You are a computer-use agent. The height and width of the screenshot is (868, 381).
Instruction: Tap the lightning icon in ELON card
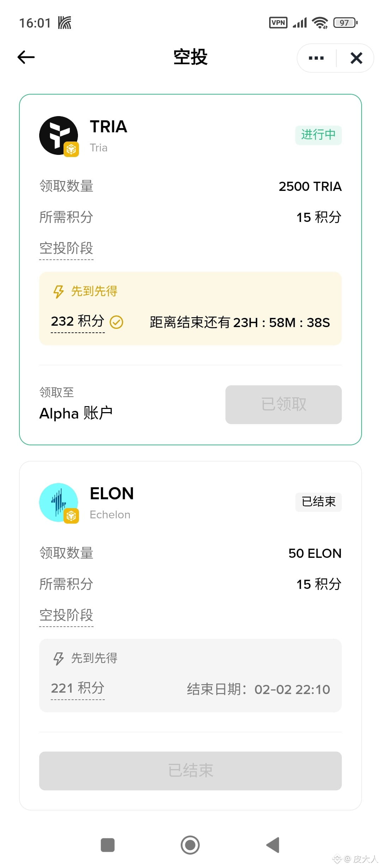click(58, 659)
